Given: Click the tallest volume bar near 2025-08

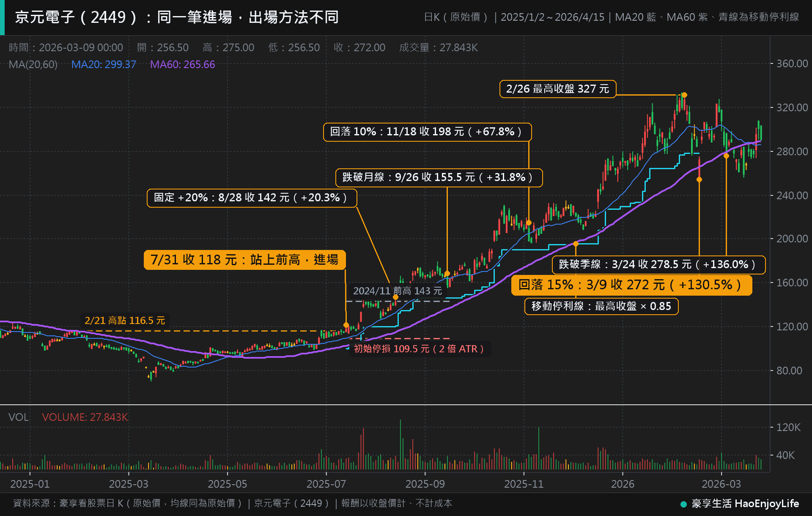Looking at the screenshot, I should point(401,445).
